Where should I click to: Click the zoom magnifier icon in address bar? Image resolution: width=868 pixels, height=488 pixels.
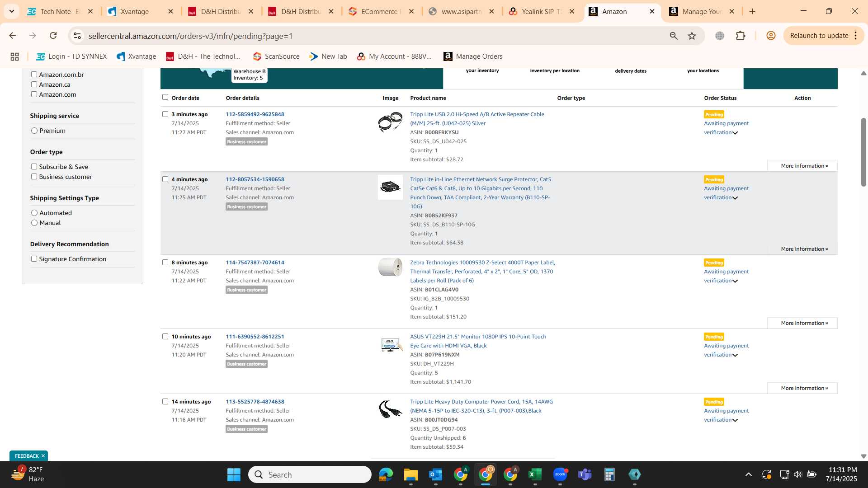click(x=674, y=36)
